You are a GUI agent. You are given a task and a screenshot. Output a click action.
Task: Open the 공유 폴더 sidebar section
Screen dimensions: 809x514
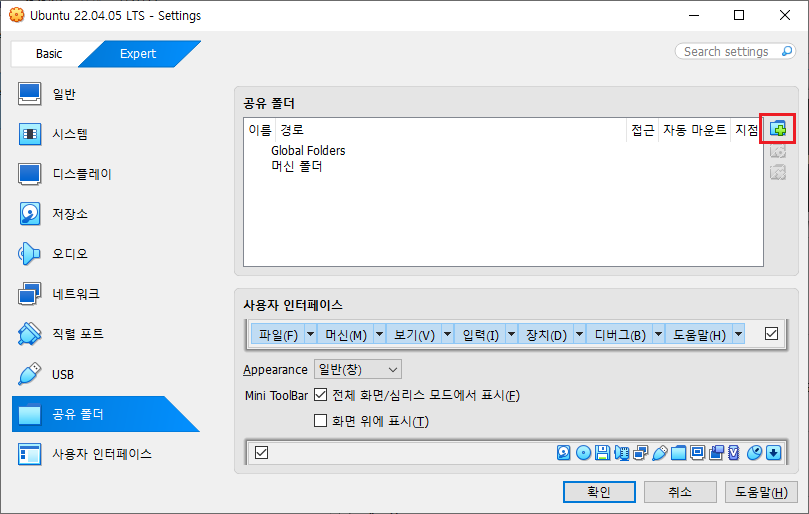(x=105, y=414)
